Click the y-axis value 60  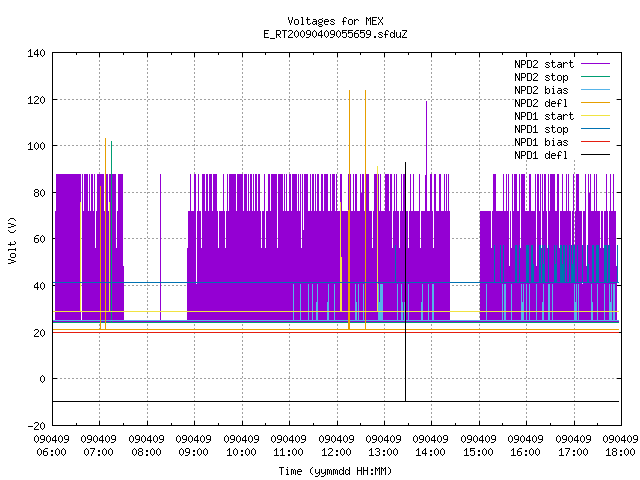(x=39, y=240)
